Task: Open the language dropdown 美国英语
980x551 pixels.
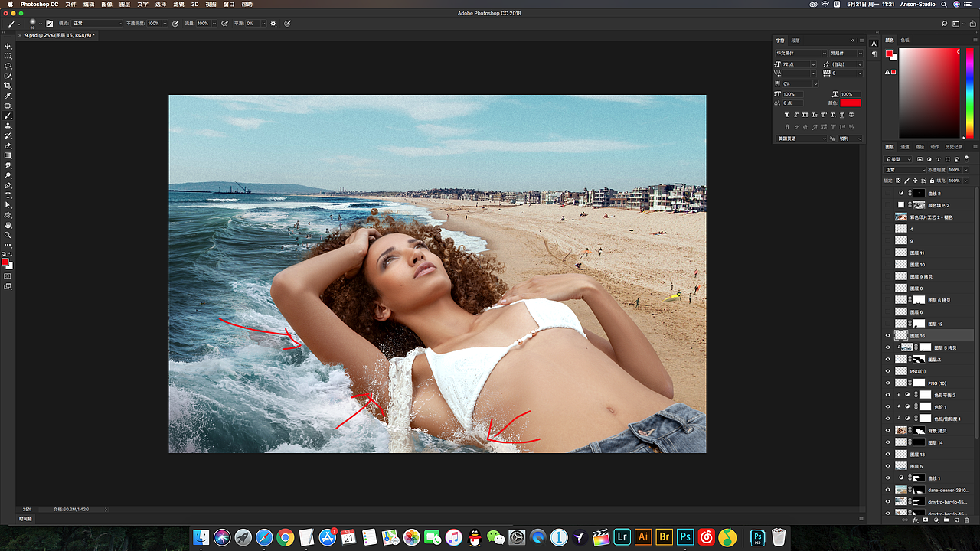Action: pyautogui.click(x=802, y=139)
